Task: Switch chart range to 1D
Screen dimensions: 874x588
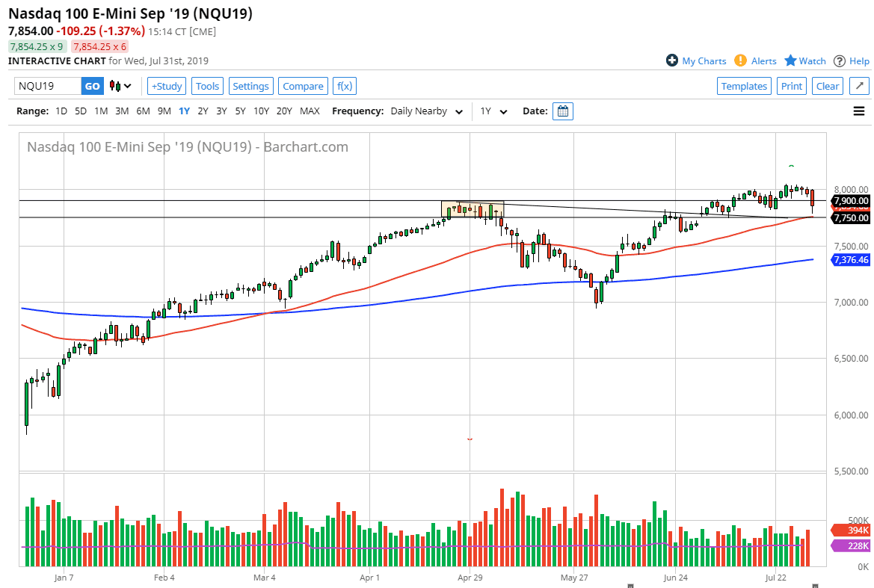Action: pos(61,111)
